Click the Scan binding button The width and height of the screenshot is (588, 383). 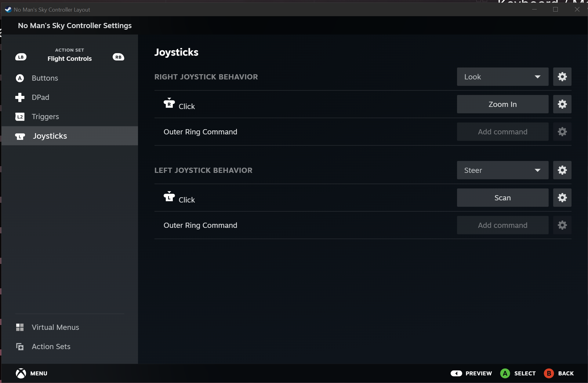point(502,198)
